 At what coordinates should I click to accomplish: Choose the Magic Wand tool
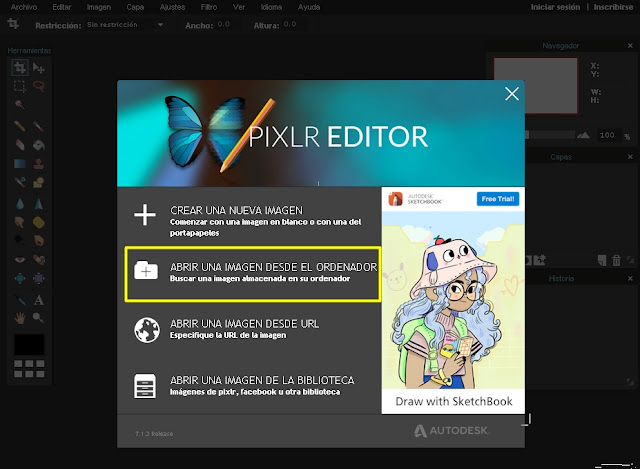click(20, 104)
